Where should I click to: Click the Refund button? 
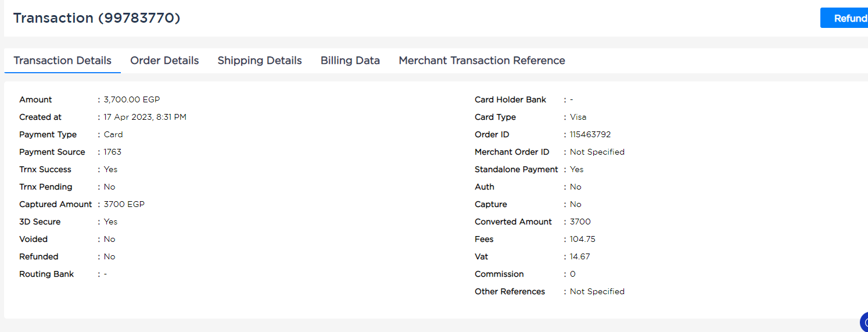point(844,18)
